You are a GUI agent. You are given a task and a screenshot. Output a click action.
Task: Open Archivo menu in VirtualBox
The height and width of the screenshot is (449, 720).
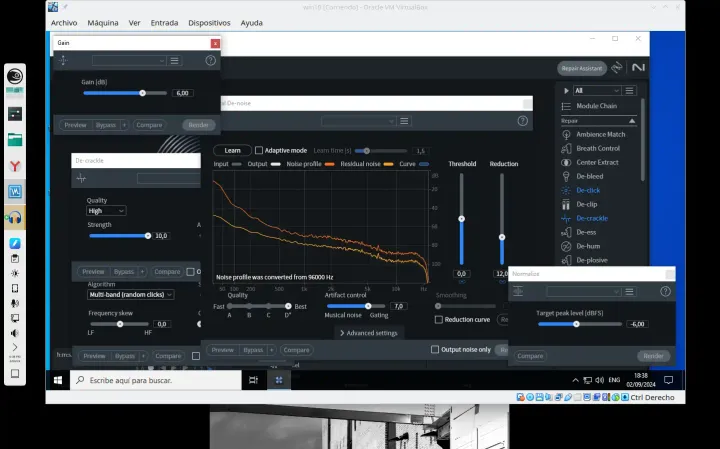click(x=64, y=22)
